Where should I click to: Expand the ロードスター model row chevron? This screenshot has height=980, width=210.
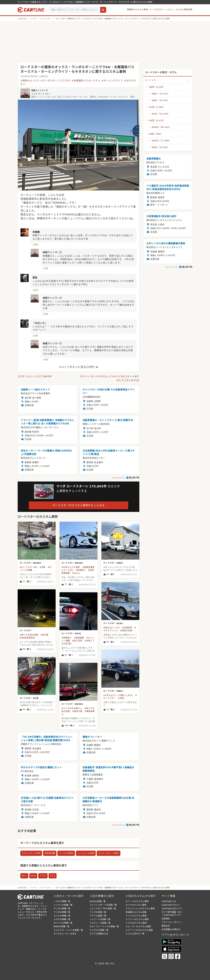point(188,80)
